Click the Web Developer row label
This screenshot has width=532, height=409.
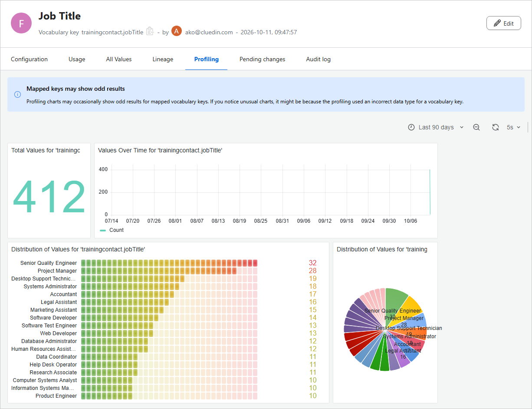click(x=59, y=333)
